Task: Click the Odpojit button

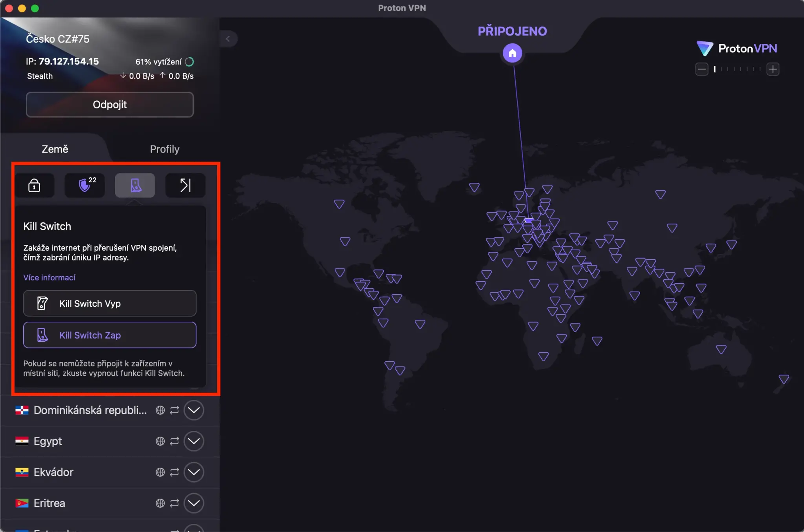Action: coord(110,105)
